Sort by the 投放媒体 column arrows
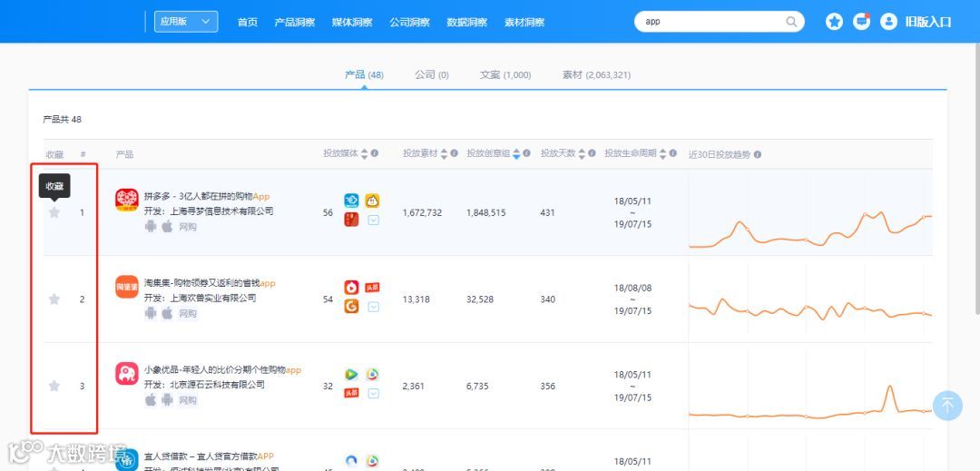This screenshot has width=980, height=471. [365, 153]
